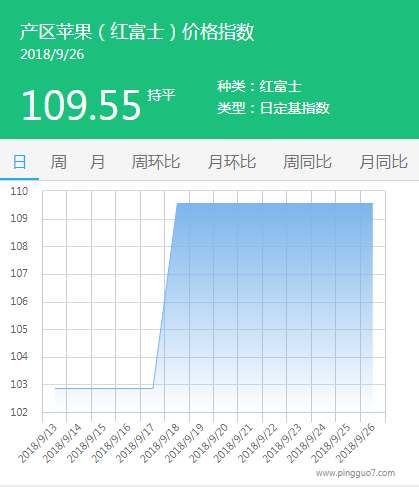Click the y-axis label 108

tap(19, 247)
